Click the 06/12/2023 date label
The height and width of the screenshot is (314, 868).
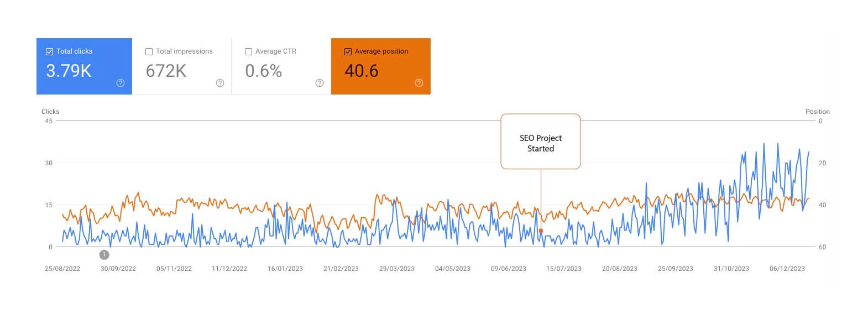[x=787, y=269]
